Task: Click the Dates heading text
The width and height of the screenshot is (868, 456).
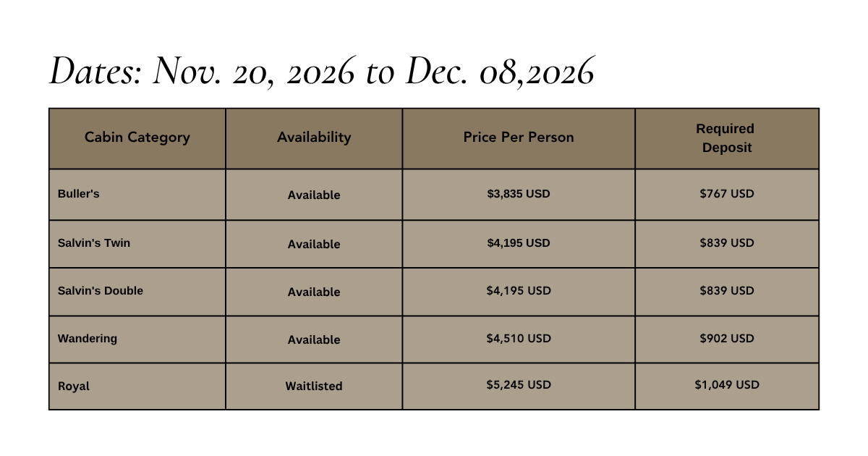Action: tap(322, 72)
